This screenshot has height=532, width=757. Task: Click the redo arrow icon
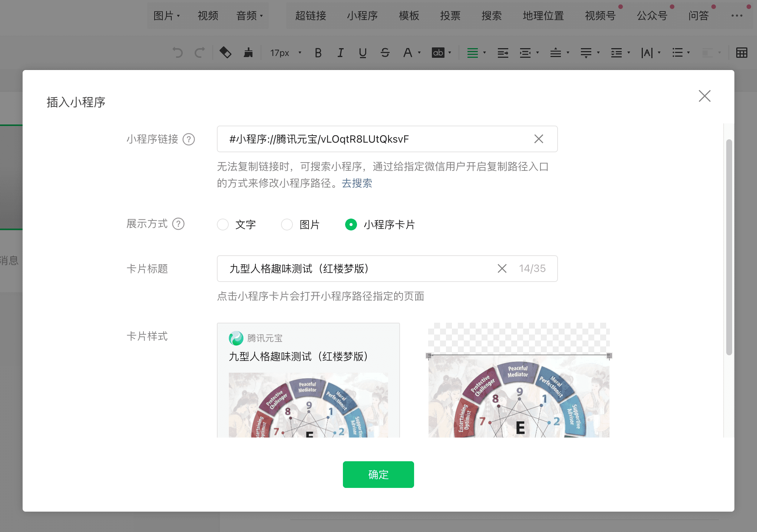click(199, 53)
